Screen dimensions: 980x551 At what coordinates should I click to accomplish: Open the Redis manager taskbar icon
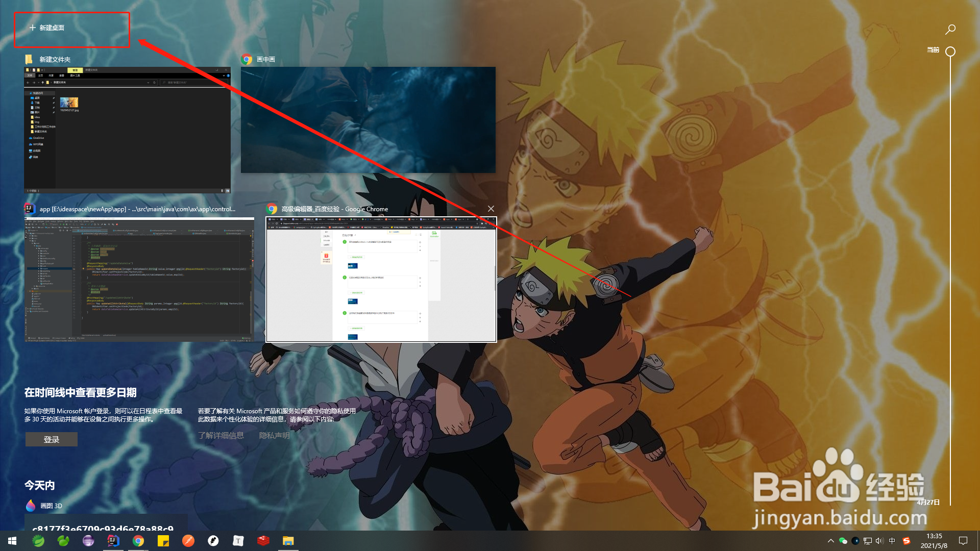pyautogui.click(x=263, y=541)
